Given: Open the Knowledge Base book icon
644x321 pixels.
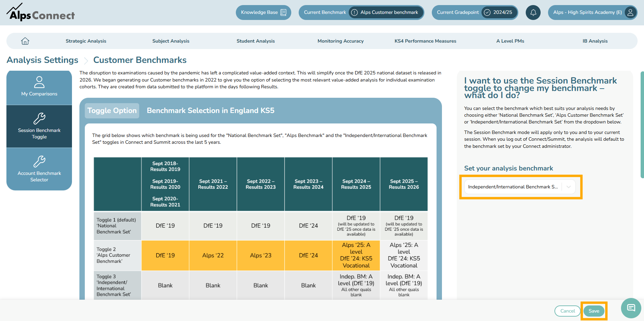Looking at the screenshot, I should [283, 13].
